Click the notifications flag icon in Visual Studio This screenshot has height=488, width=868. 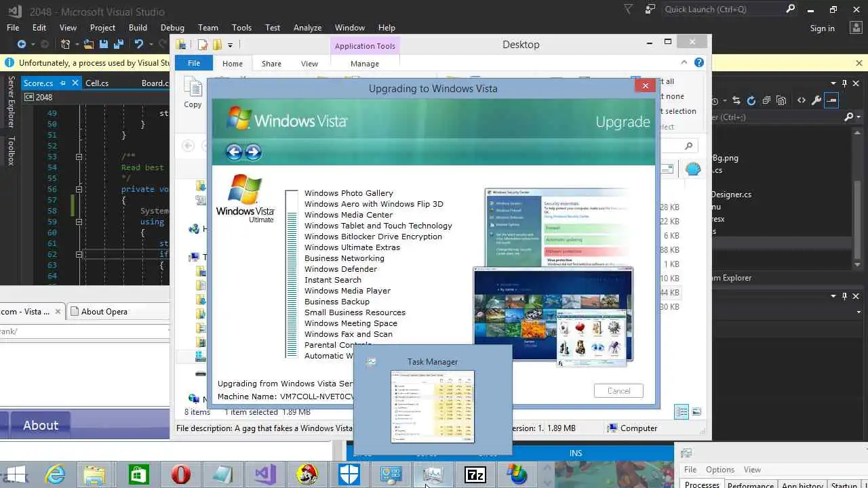coord(628,9)
